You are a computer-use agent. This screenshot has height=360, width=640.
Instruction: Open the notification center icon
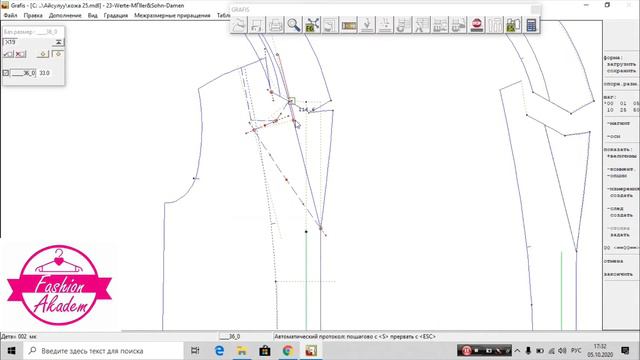point(625,351)
